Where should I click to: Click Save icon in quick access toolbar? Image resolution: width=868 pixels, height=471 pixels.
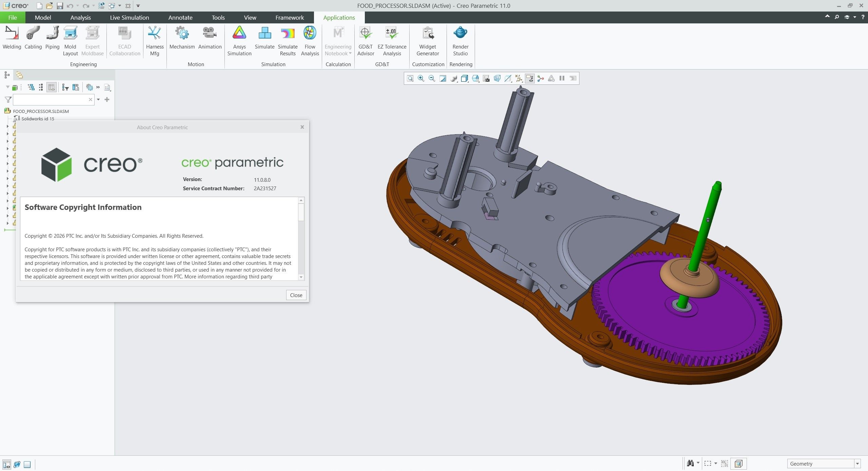click(60, 6)
